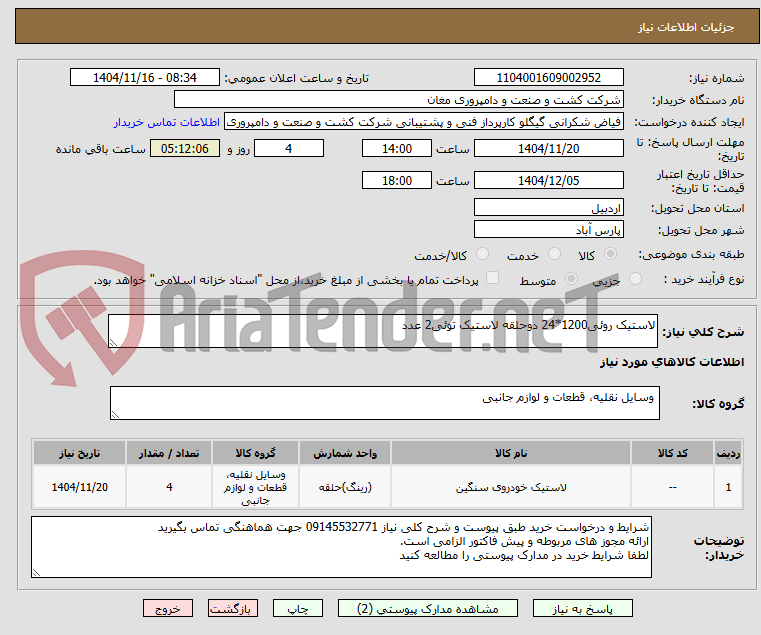This screenshot has width=761, height=635.
Task: Click the response deadline date 1404/11/20 field
Action: pos(548,149)
